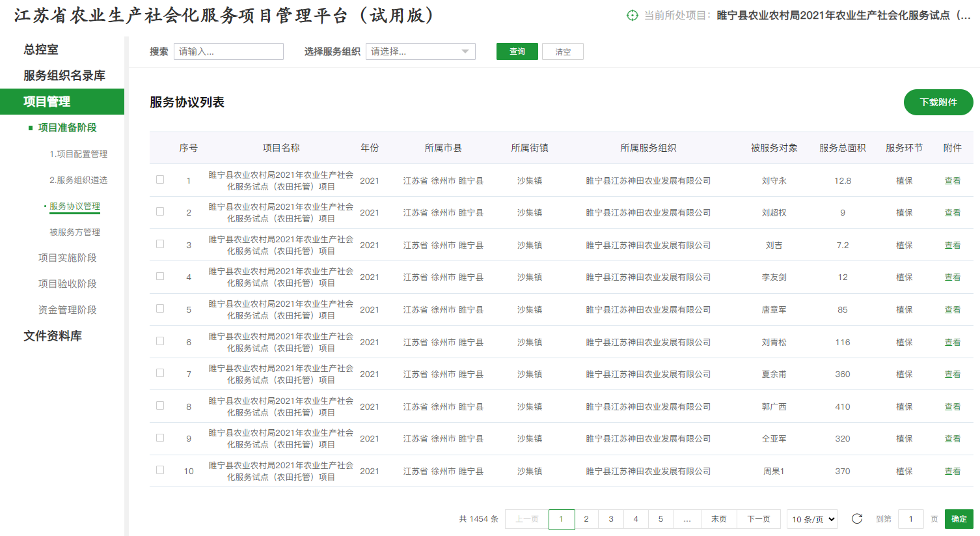Collapse the 项目准备阶段 section
Image resolution: width=980 pixels, height=536 pixels.
coord(67,128)
